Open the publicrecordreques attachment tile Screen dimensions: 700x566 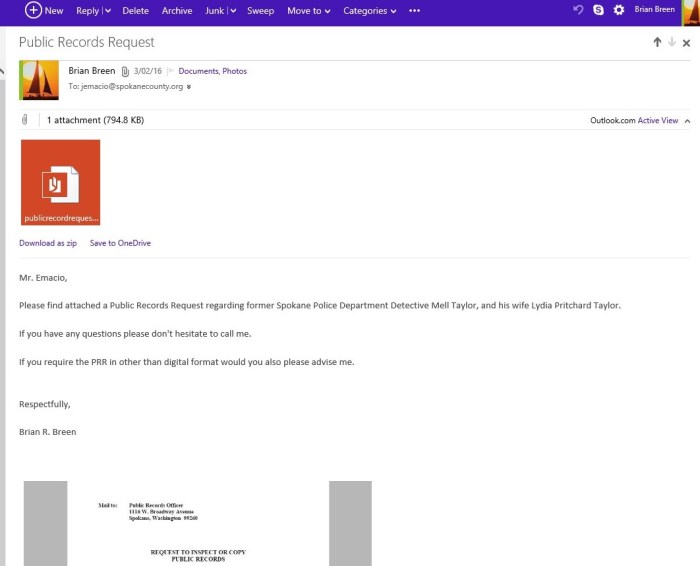[60, 182]
